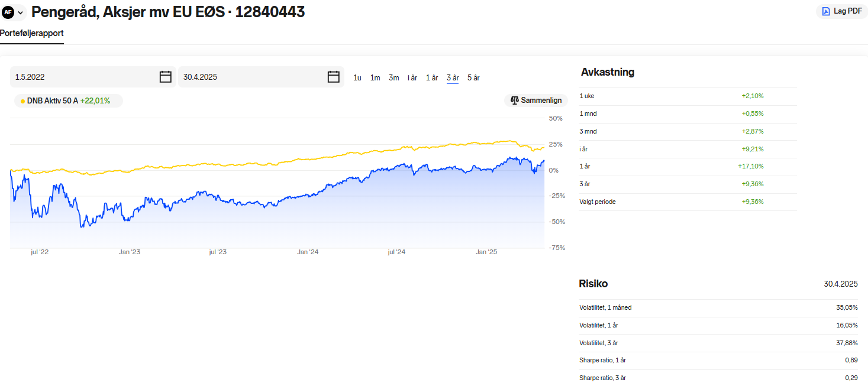Viewport: 868px width, 386px height.
Task: Click the Risiko heading
Action: (593, 284)
